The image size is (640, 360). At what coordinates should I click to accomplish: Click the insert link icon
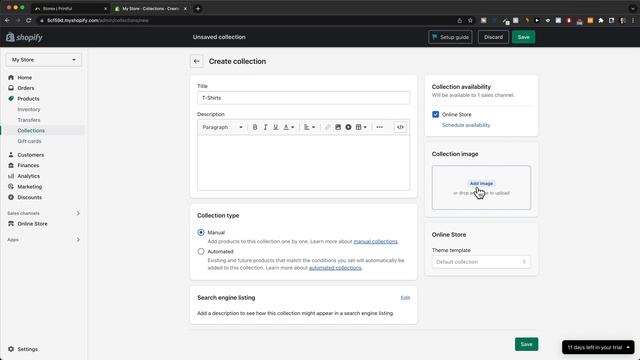[327, 127]
